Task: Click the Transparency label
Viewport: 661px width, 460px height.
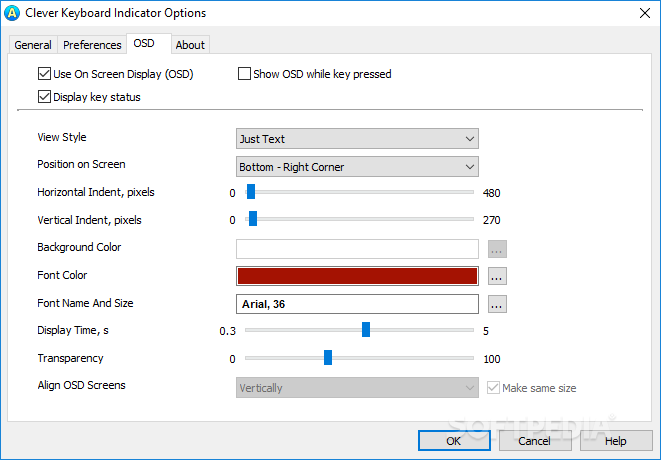Action: pyautogui.click(x=70, y=358)
